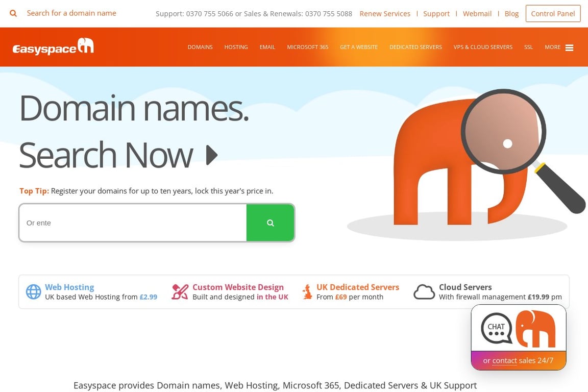The height and width of the screenshot is (392, 588).
Task: Click the top search magnifier icon
Action: tap(13, 13)
